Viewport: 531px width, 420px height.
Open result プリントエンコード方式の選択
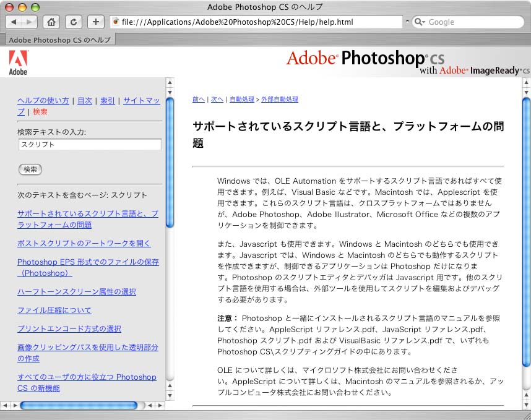[x=69, y=328]
